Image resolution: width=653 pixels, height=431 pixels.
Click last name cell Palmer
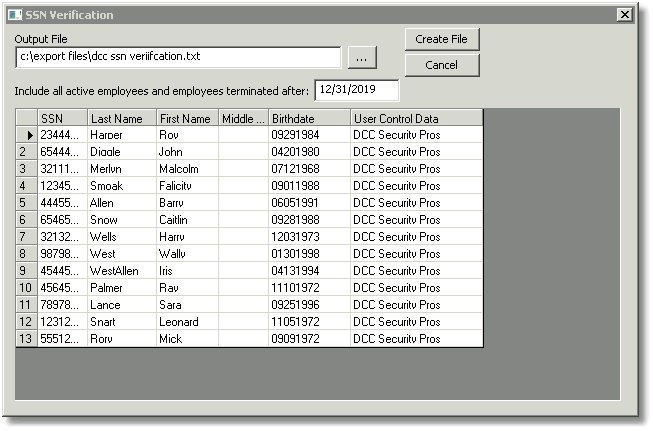point(122,288)
